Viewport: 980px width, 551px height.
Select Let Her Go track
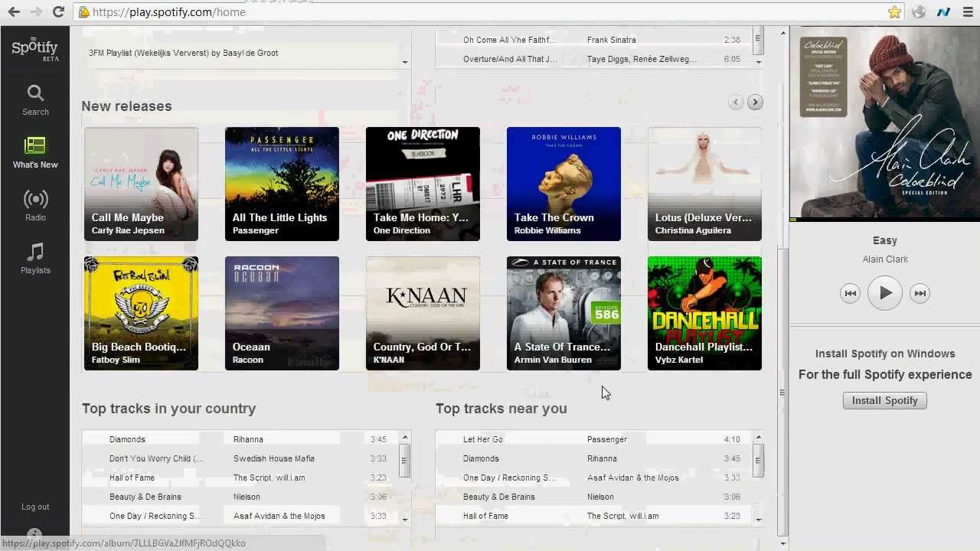[483, 439]
